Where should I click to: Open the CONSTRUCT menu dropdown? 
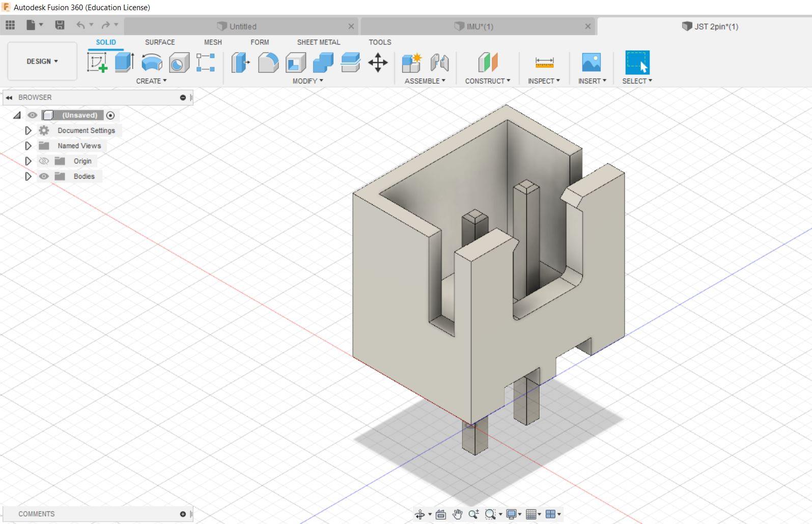(x=487, y=81)
